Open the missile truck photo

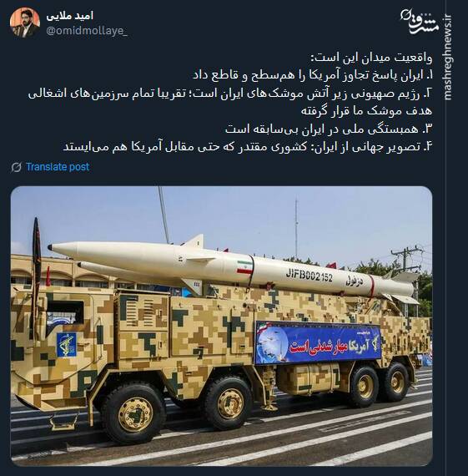(221, 326)
